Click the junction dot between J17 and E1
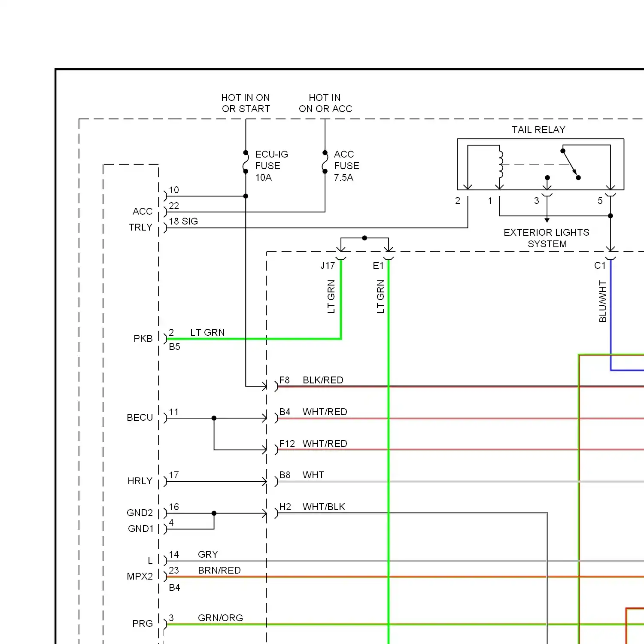This screenshot has width=644, height=644. [365, 238]
